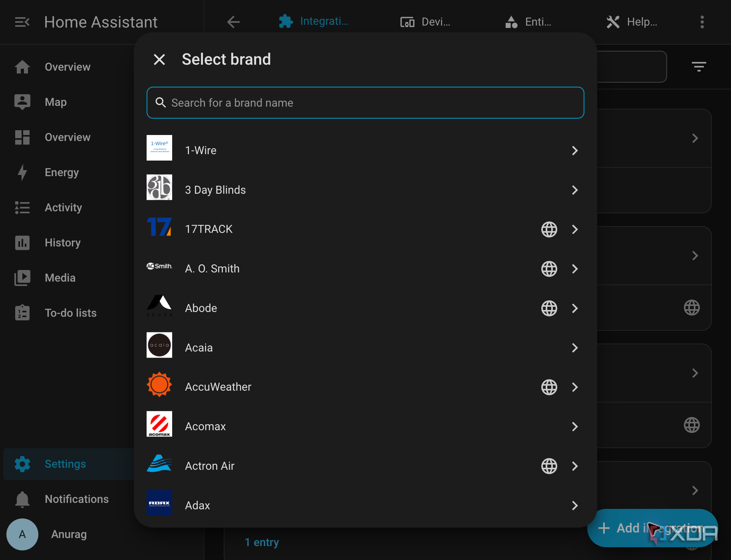This screenshot has width=731, height=560.
Task: Click the 17TRACK logo
Action: pyautogui.click(x=159, y=226)
